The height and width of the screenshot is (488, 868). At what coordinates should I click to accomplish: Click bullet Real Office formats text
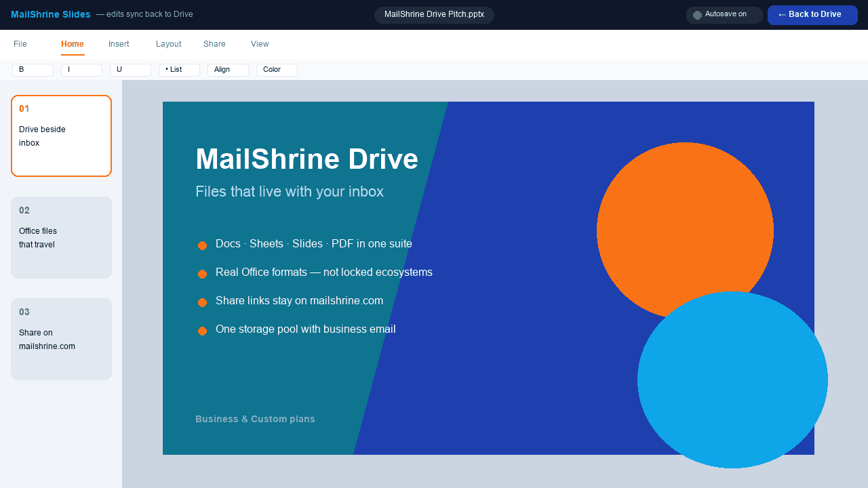tap(324, 272)
